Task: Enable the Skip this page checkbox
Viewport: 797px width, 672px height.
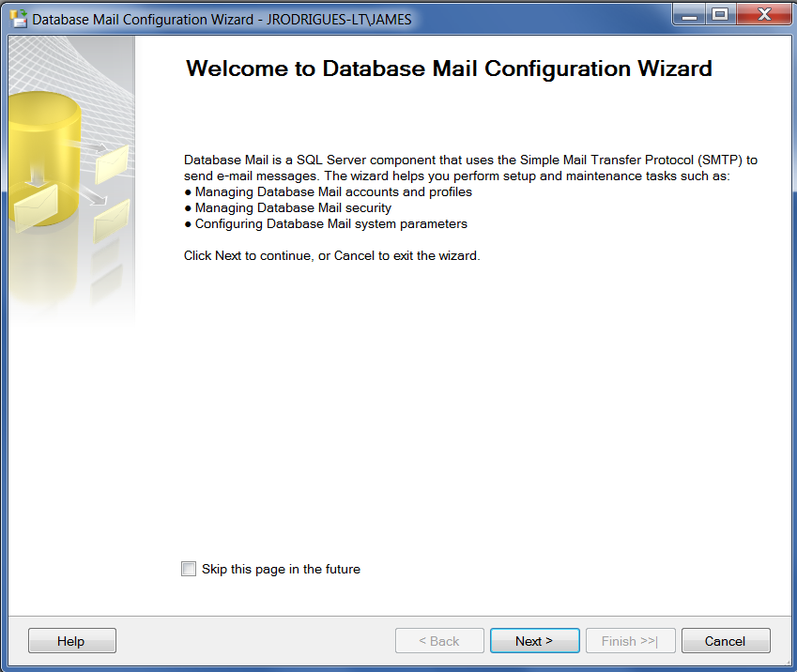Action: tap(189, 569)
